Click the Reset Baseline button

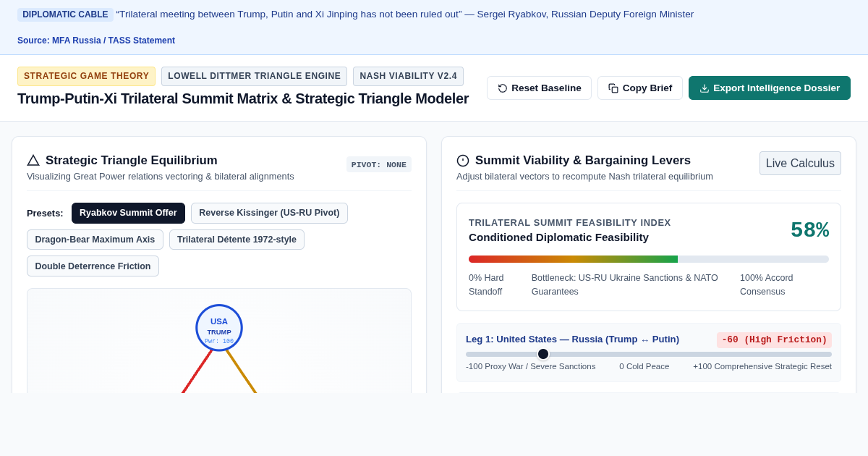point(539,88)
